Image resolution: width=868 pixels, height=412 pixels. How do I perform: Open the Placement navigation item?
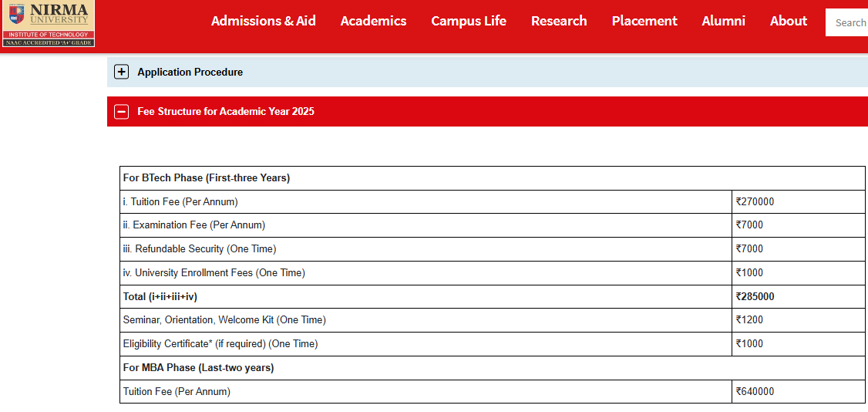coord(644,21)
